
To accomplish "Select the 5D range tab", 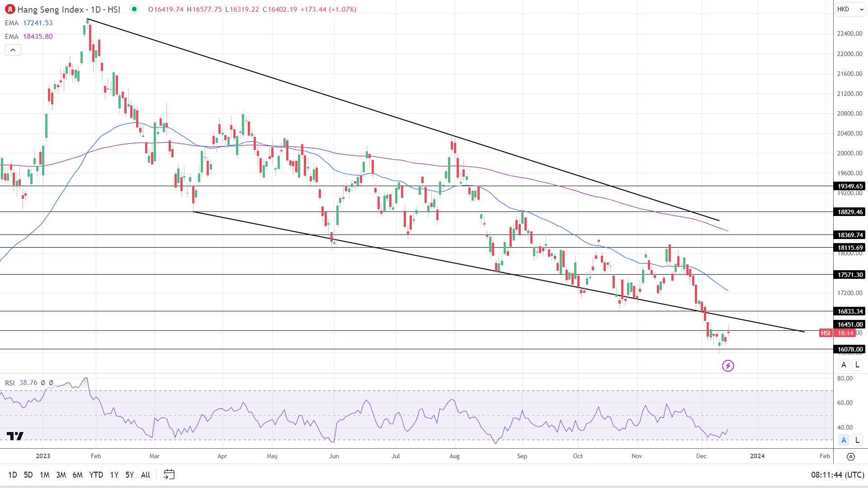I will pos(28,474).
